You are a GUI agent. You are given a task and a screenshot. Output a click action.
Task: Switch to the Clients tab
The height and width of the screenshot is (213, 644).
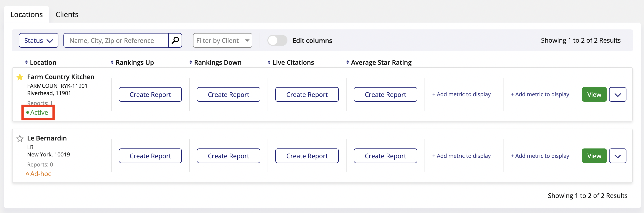(x=67, y=15)
